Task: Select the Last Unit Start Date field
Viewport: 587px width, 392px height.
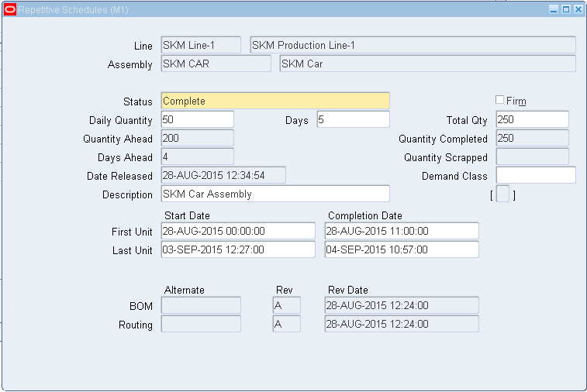Action: point(238,250)
